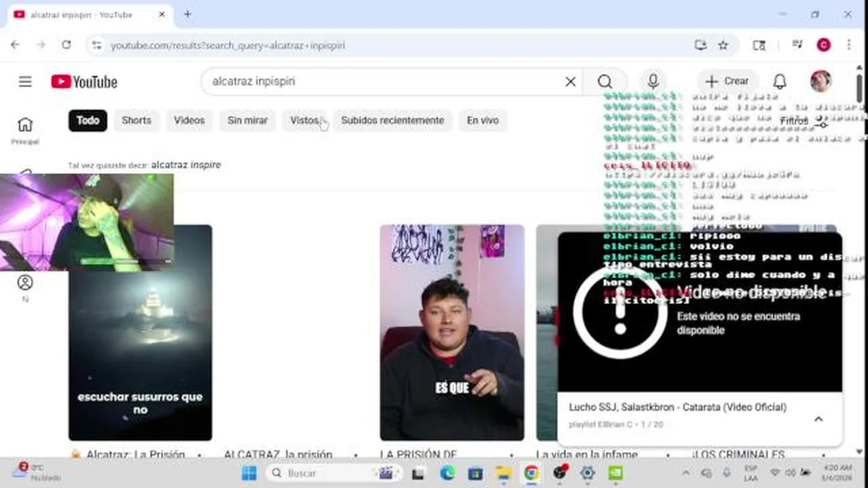Select the Shorts filter chip
Screen dimensions: 868x488
click(136, 121)
